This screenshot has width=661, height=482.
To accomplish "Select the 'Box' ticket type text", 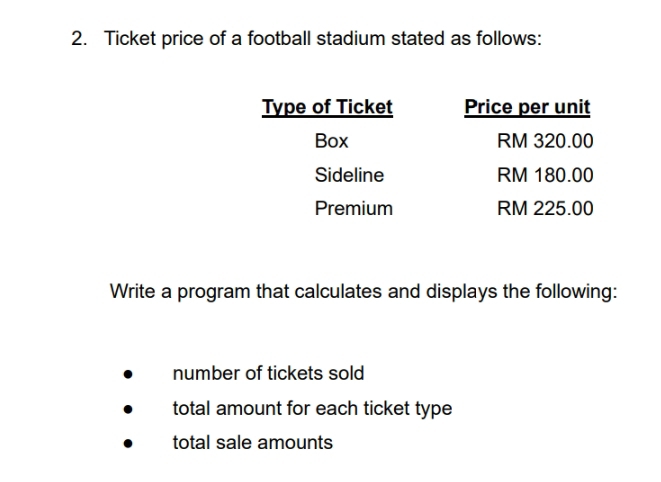I will (331, 141).
